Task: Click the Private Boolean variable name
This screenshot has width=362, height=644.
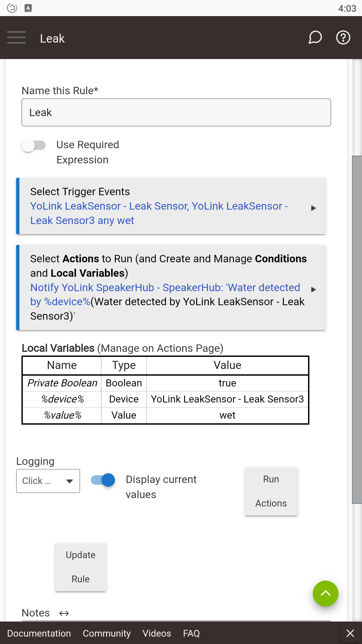Action: [x=62, y=383]
